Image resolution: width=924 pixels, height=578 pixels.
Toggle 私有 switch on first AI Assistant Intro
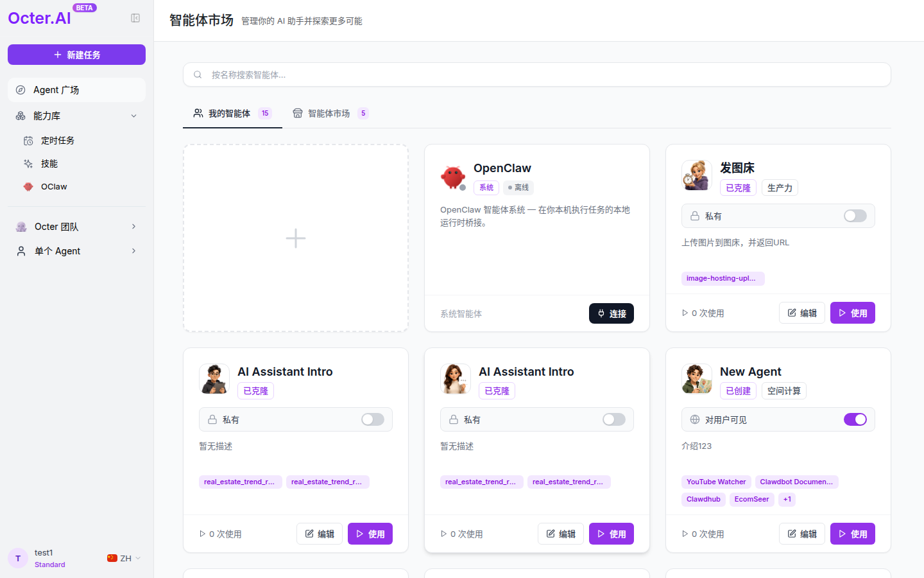[373, 419]
